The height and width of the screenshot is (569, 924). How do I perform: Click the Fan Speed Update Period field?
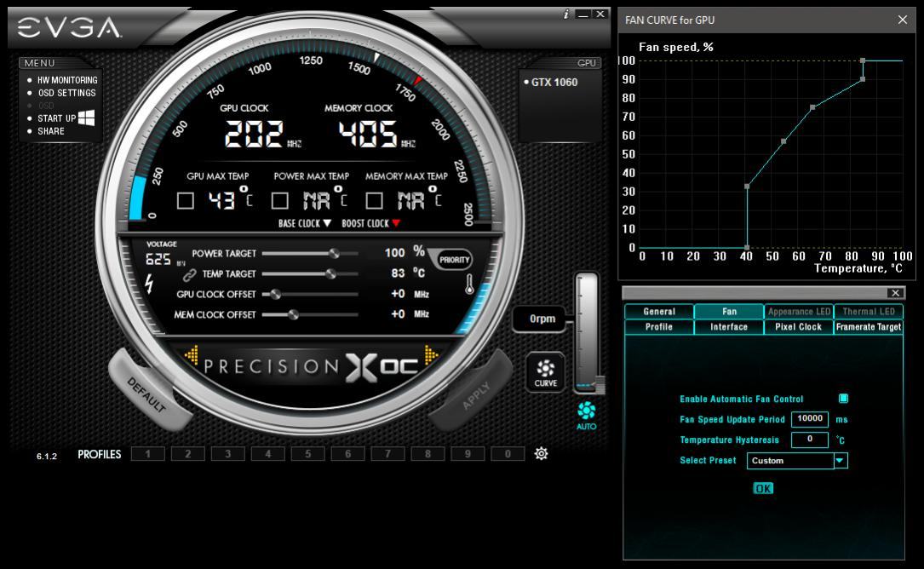click(x=810, y=418)
